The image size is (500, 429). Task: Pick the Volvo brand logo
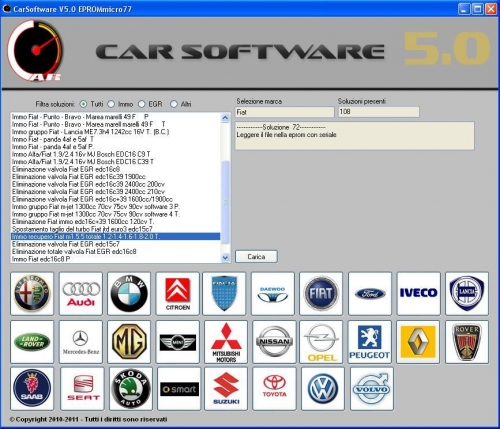point(372,389)
